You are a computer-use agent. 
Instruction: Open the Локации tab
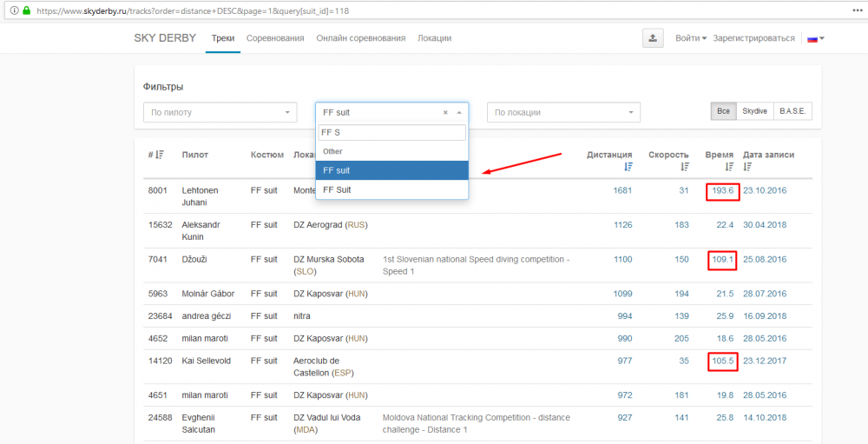[x=435, y=38]
